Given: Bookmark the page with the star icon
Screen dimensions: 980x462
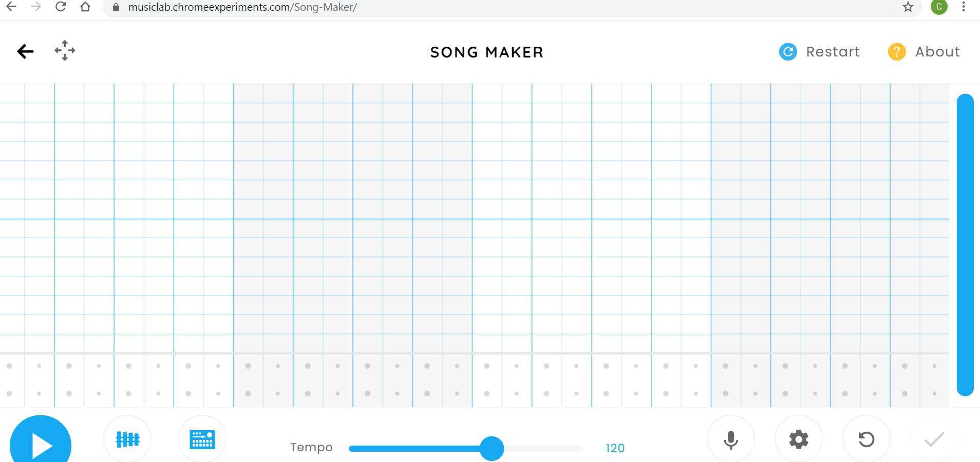Looking at the screenshot, I should point(908,7).
